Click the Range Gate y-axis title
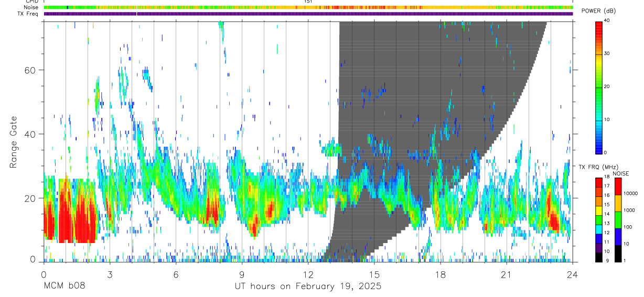This screenshot has height=297, width=644. [x=14, y=142]
